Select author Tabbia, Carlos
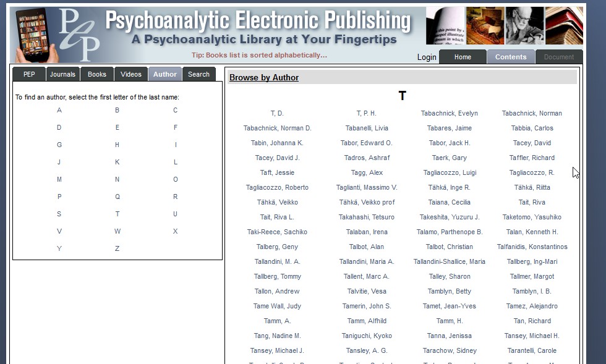606x364 pixels. pyautogui.click(x=532, y=128)
